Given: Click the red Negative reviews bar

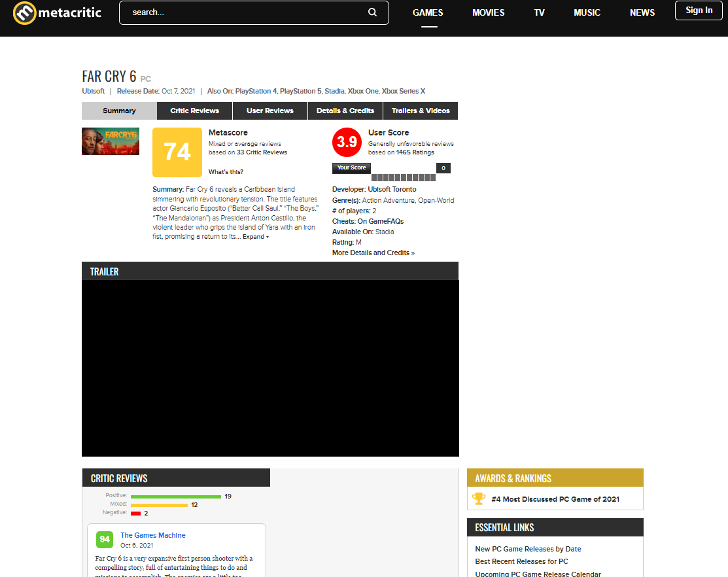Looking at the screenshot, I should point(135,514).
